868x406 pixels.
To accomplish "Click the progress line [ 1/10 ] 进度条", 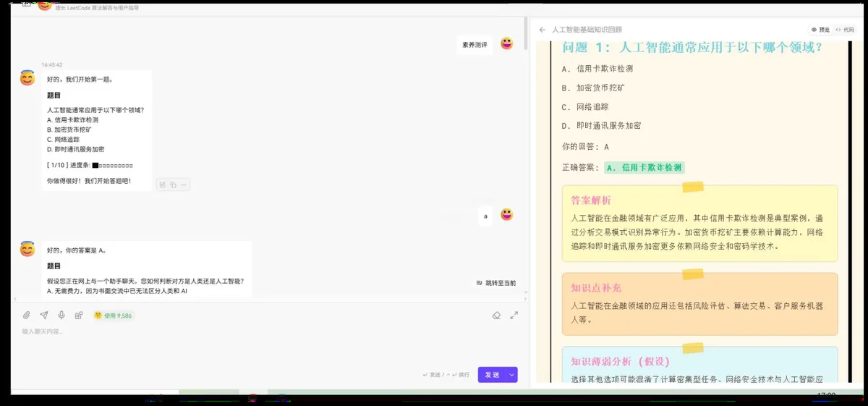I will pyautogui.click(x=90, y=165).
